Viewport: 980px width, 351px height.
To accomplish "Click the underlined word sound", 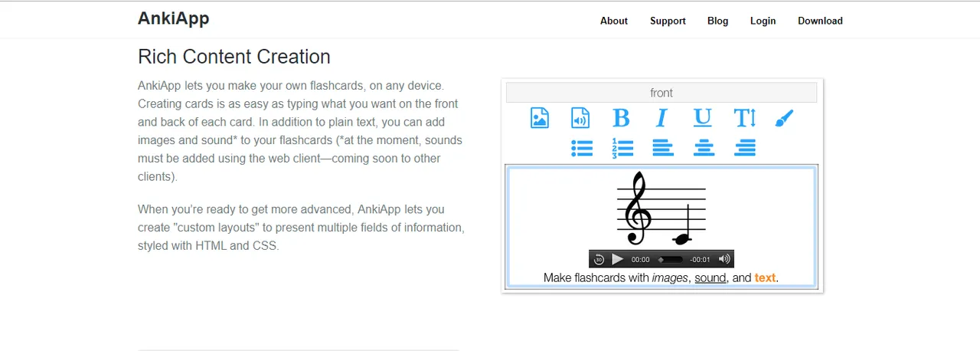I will 710,277.
